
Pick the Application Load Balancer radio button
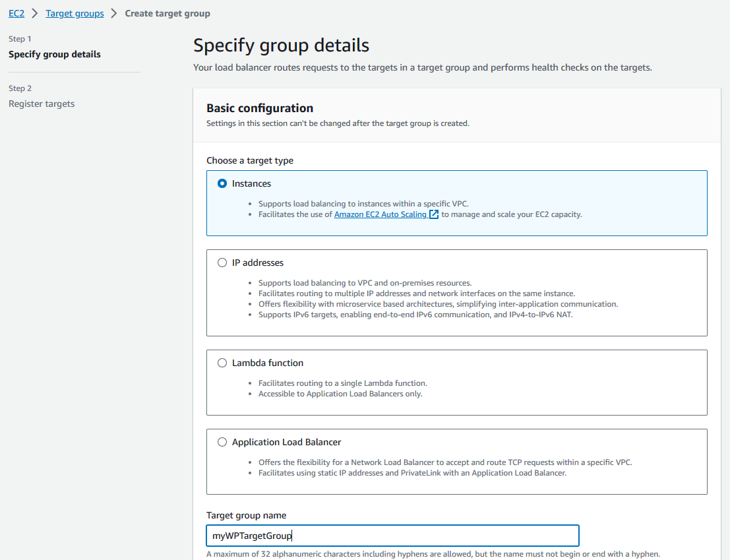pos(222,442)
